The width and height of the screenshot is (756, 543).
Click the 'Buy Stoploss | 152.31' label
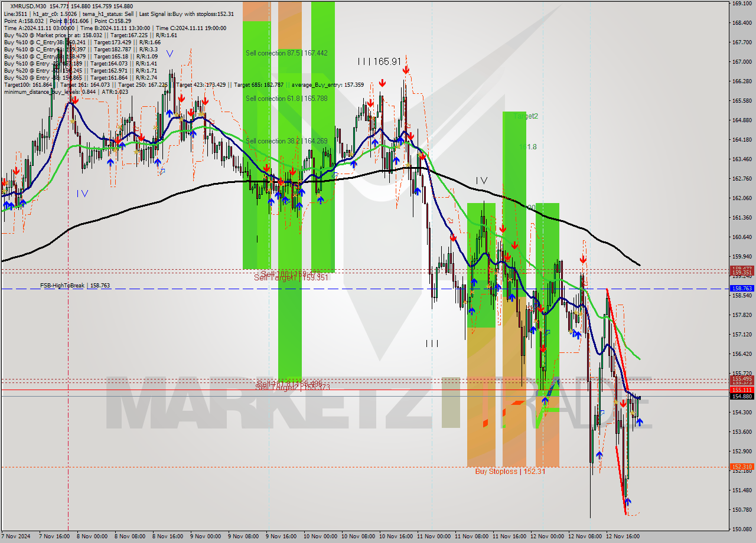tap(510, 472)
